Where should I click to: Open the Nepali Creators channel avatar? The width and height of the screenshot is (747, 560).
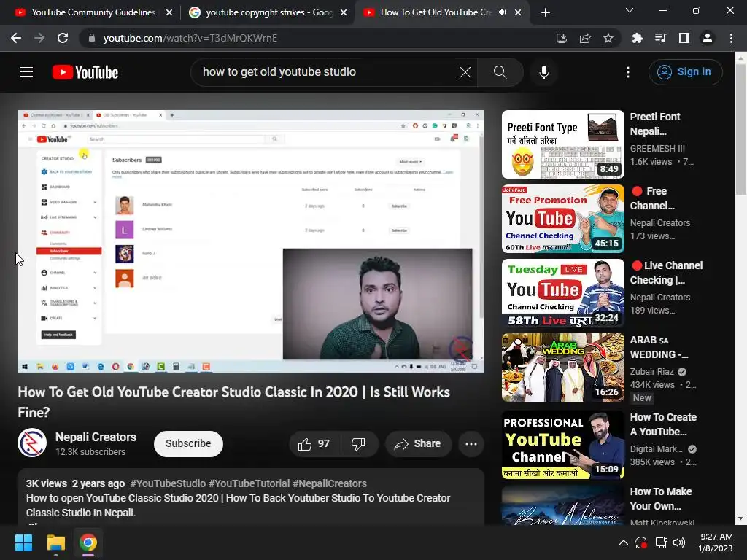(x=32, y=443)
